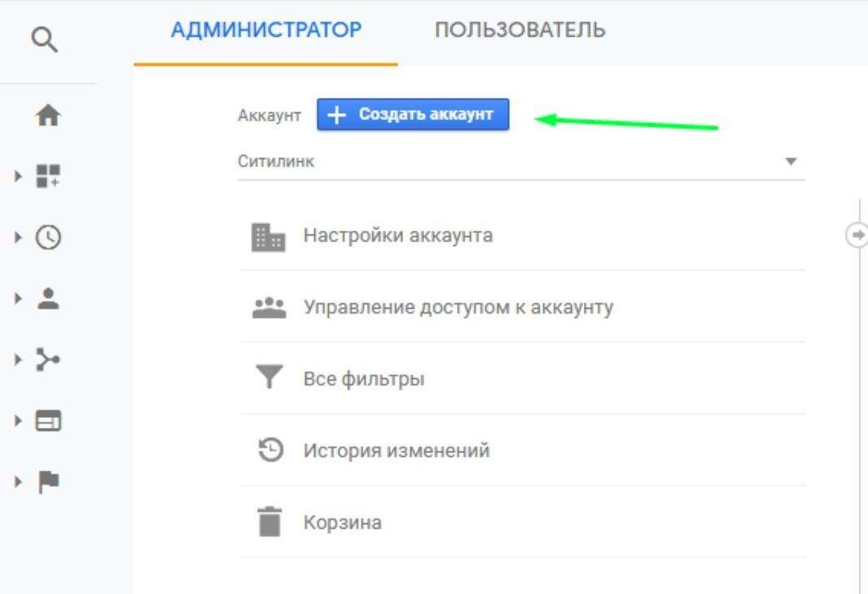This screenshot has width=868, height=594.
Task: Open the Audience person icon
Action: 48,298
